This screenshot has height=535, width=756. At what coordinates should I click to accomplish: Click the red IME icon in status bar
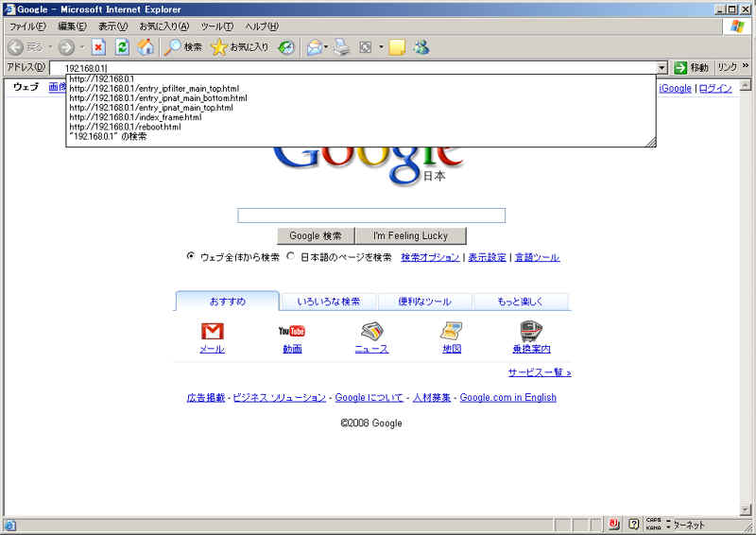[x=613, y=524]
